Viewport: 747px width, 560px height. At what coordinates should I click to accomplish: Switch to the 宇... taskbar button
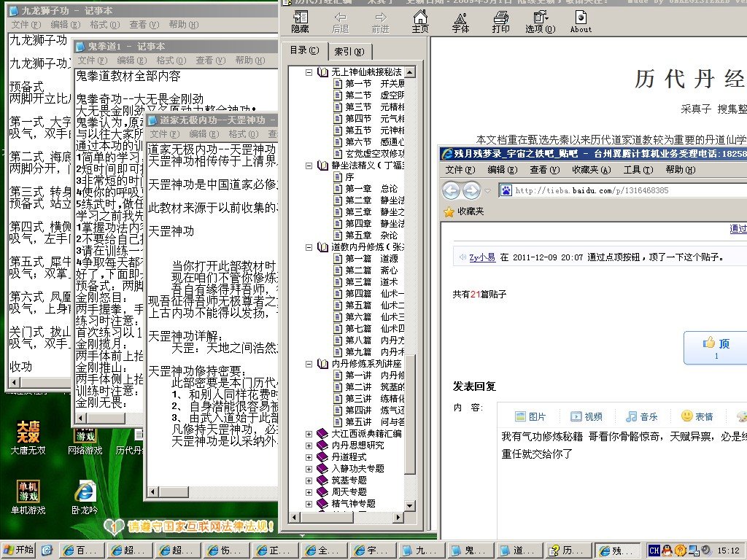(371, 551)
